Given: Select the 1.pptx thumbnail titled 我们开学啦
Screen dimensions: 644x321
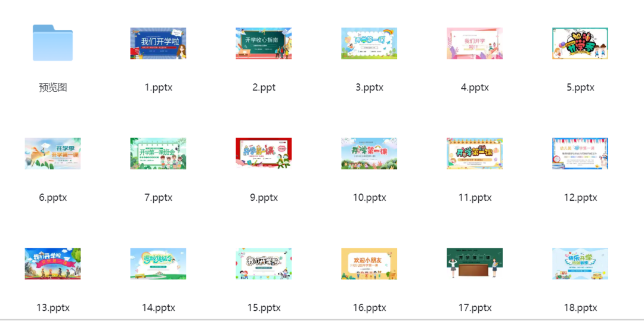Looking at the screenshot, I should click(x=158, y=43).
